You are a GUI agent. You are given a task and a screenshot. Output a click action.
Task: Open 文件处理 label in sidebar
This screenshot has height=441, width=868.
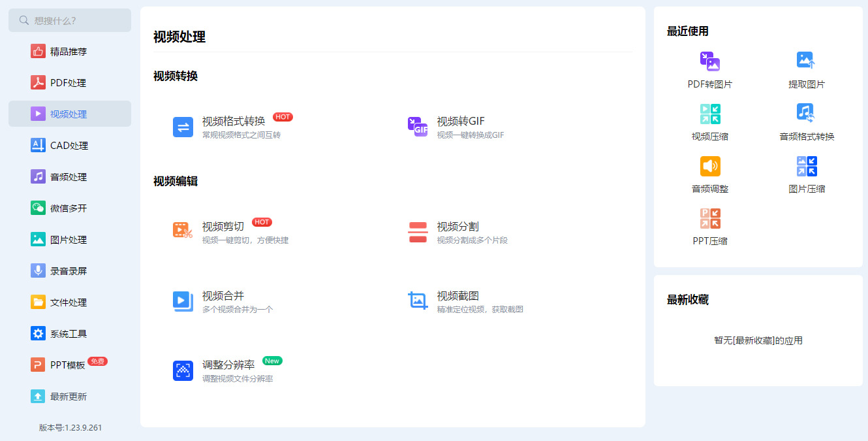69,302
